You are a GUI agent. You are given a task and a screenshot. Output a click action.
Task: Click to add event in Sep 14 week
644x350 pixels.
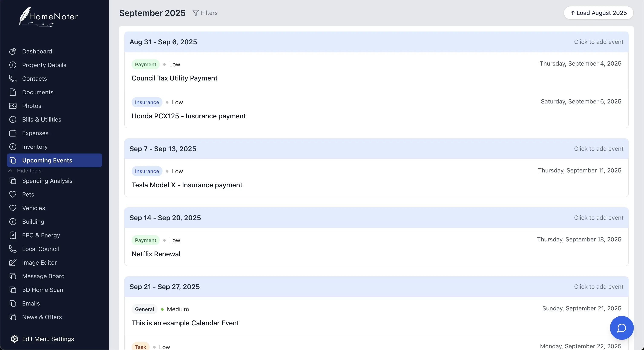pyautogui.click(x=598, y=218)
